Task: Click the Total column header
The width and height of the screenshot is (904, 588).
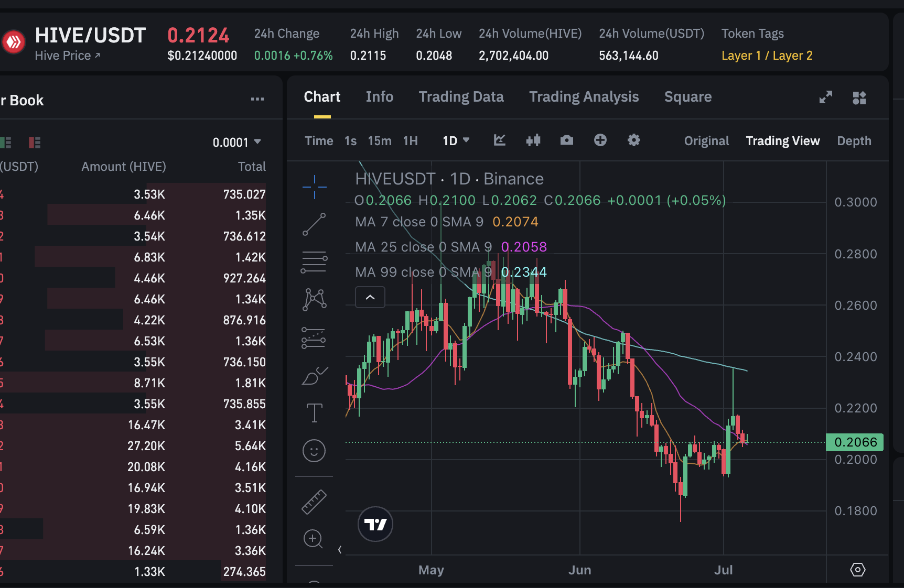Action: click(x=252, y=167)
